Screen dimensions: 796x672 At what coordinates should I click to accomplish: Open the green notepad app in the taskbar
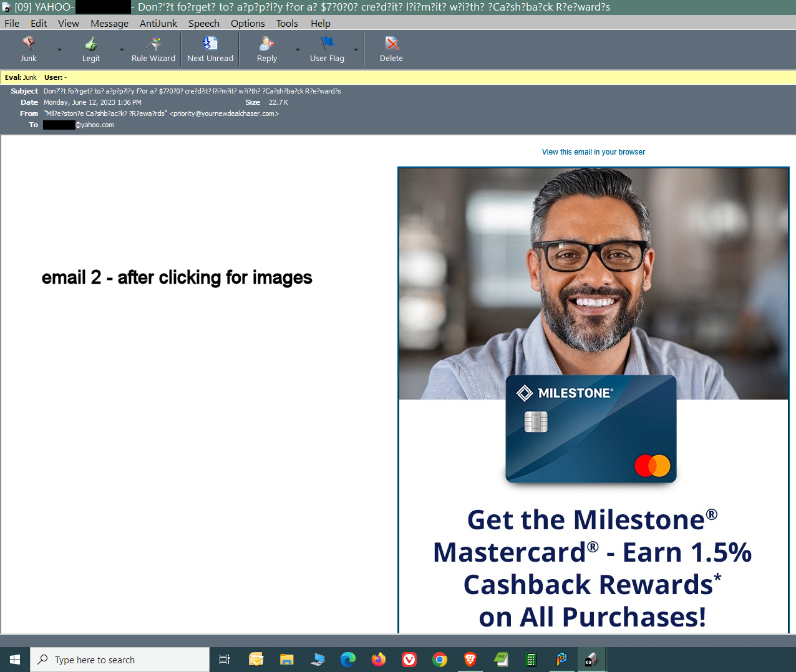[x=501, y=660]
